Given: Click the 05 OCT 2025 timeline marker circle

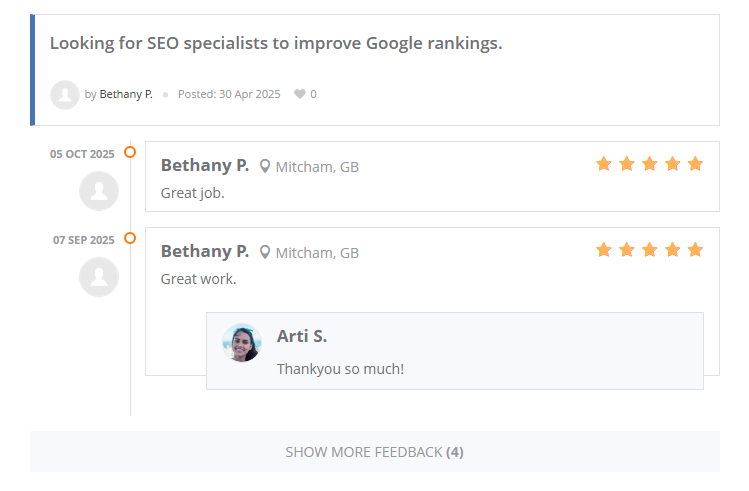Looking at the screenshot, I should 130,153.
